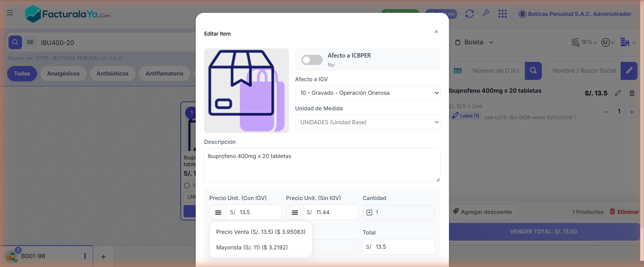
Task: Open Lotes (1) batch editor
Action: 466,116
